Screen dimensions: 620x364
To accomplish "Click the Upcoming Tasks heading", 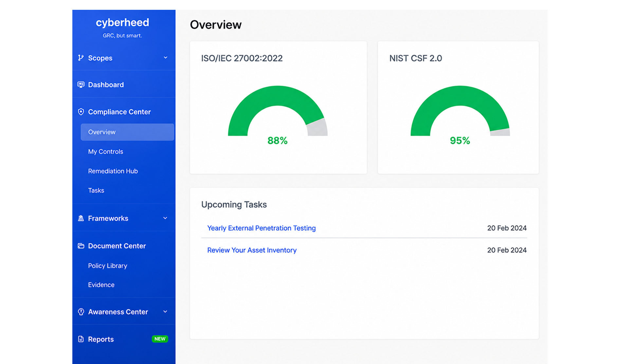I will click(x=234, y=205).
